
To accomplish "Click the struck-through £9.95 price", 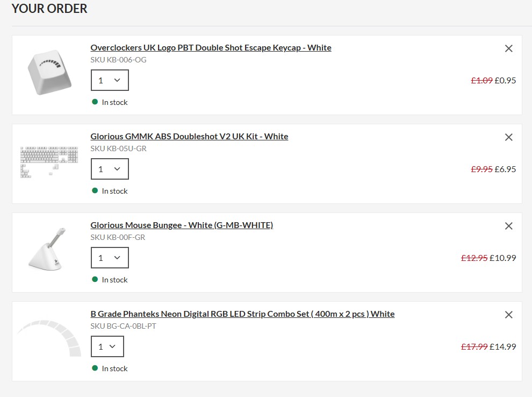I will tap(482, 169).
